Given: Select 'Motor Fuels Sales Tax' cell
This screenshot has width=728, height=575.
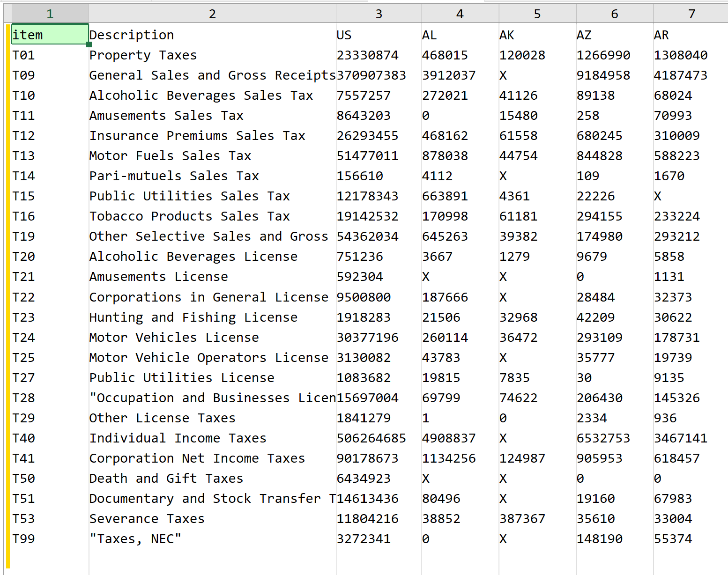Looking at the screenshot, I should tap(212, 155).
